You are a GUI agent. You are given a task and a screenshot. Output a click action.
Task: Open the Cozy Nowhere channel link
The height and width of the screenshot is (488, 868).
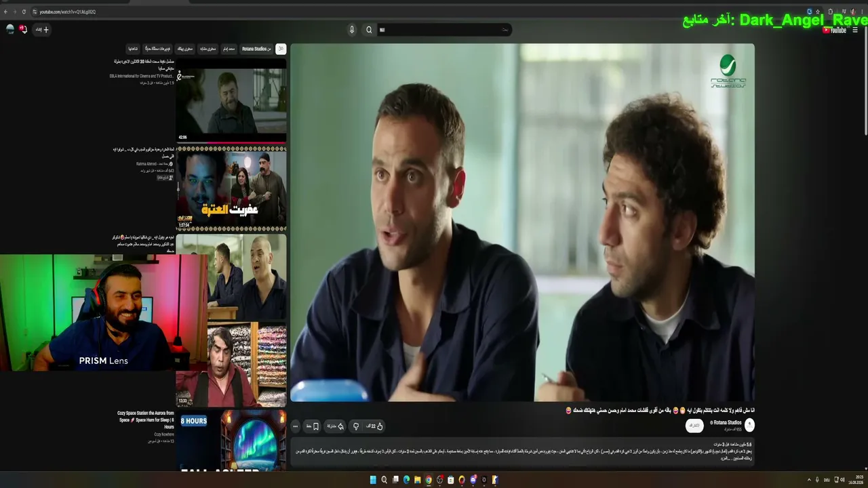click(x=163, y=434)
